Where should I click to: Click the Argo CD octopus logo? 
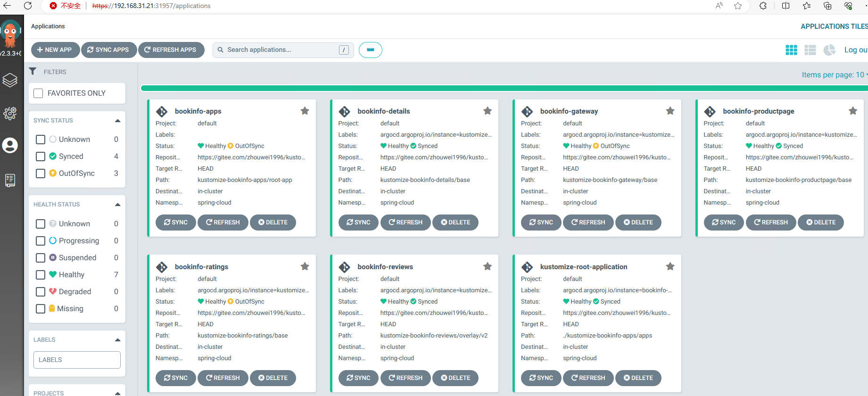[10, 33]
